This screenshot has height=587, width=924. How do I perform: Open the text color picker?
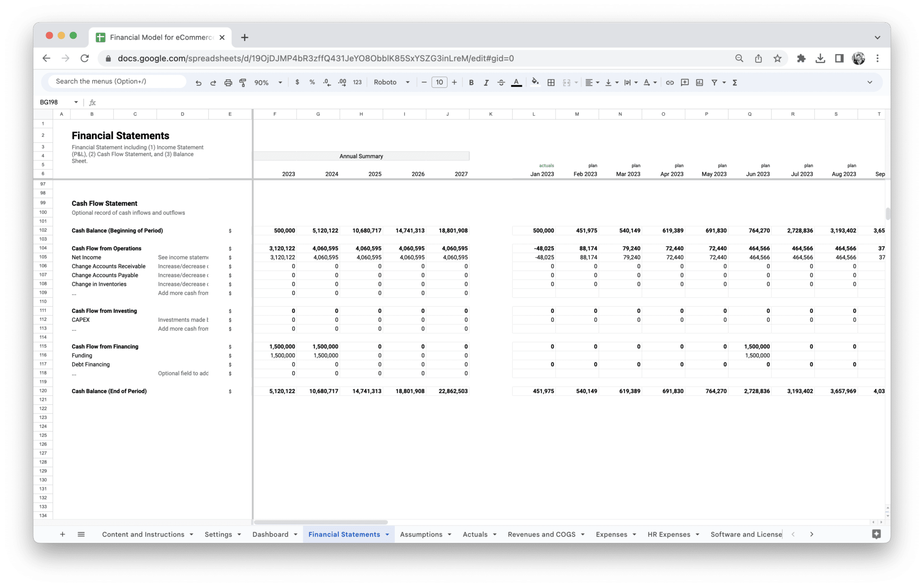point(516,83)
